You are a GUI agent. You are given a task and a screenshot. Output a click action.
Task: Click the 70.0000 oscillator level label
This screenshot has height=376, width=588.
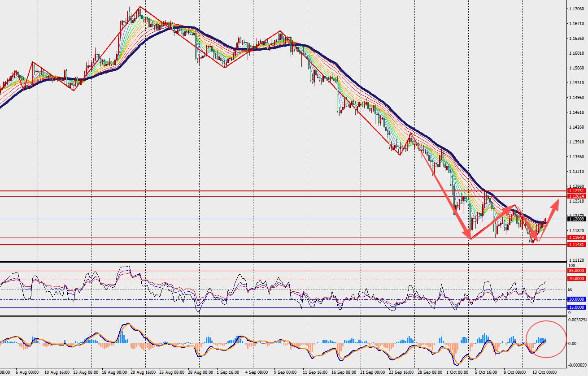(577, 279)
